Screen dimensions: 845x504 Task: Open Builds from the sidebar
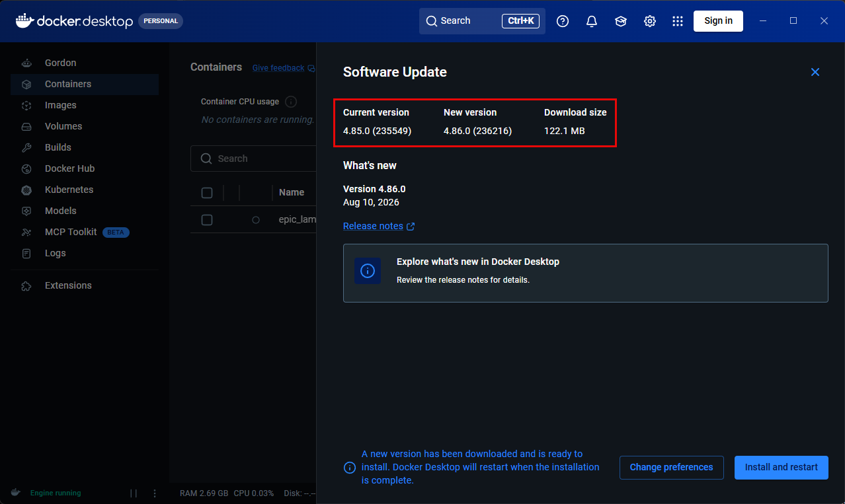[x=85, y=147]
